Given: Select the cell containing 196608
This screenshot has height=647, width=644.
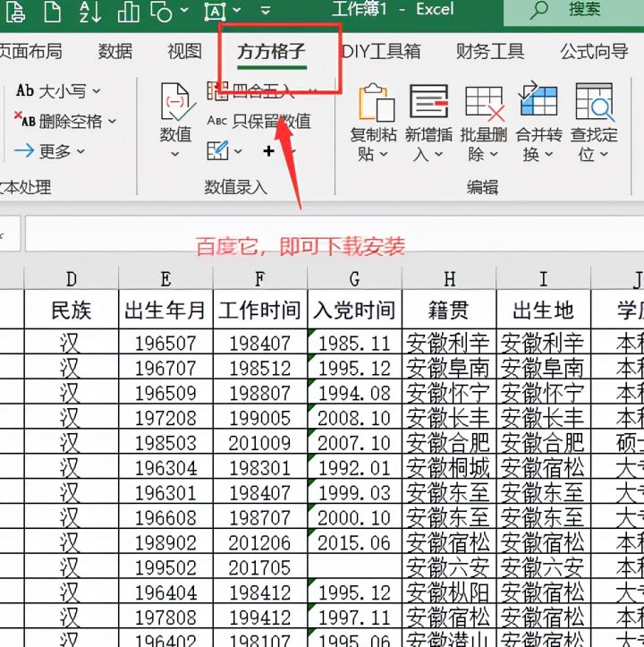Looking at the screenshot, I should (165, 516).
